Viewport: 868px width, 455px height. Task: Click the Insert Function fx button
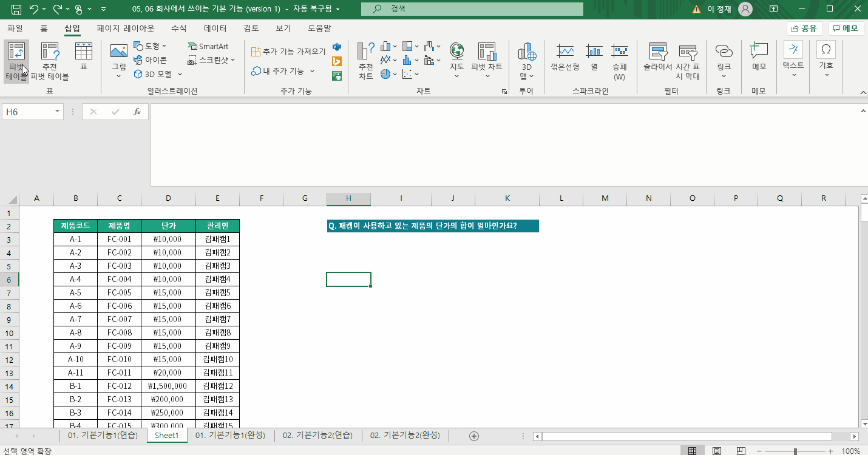[x=137, y=112]
